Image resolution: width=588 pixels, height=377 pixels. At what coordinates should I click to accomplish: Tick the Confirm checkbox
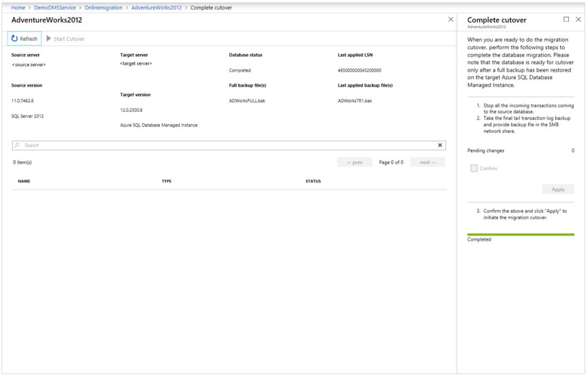click(x=474, y=168)
